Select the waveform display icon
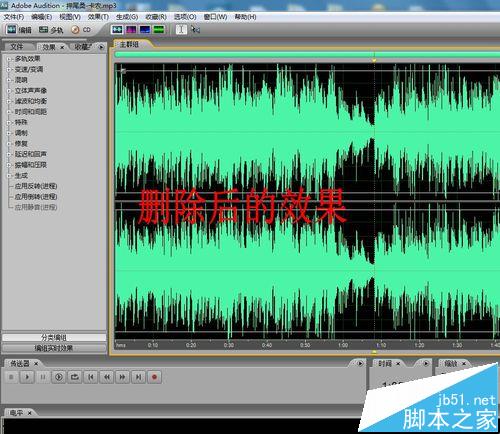The width and height of the screenshot is (500, 434). 117,30
